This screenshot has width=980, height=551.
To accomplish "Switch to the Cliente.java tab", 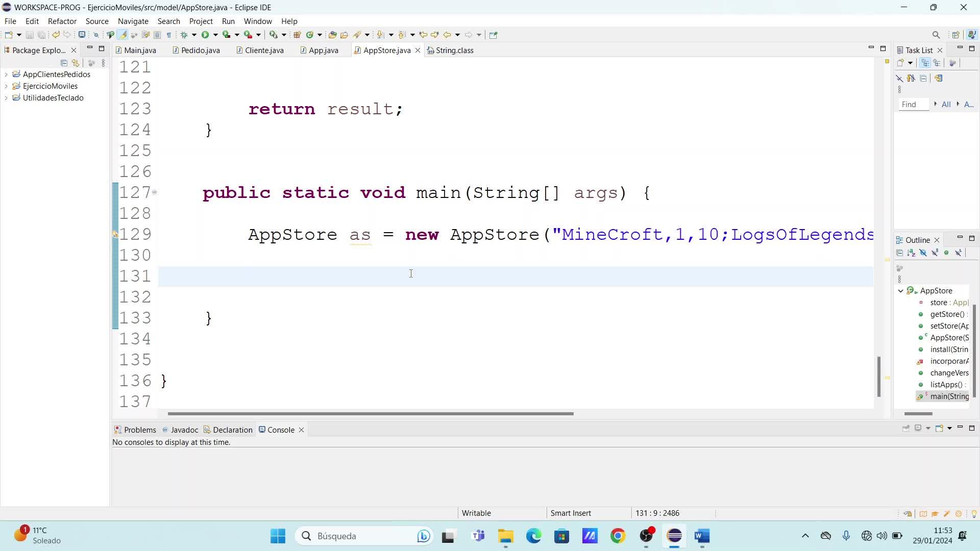I will pos(264,50).
